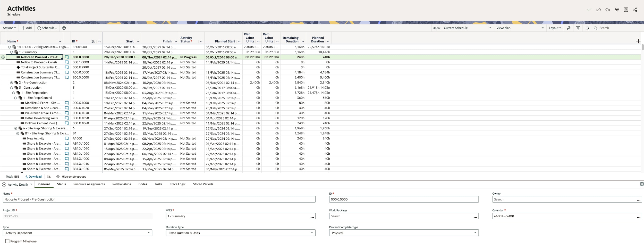Image resolution: width=644 pixels, height=249 pixels.
Task: Open the Resource Assignments tab
Action: (89, 184)
